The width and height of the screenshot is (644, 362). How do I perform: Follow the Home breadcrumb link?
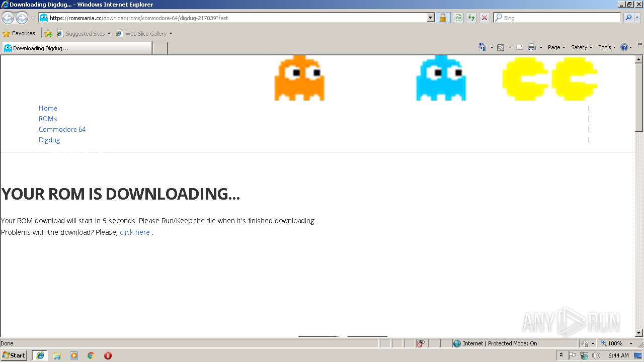point(48,108)
